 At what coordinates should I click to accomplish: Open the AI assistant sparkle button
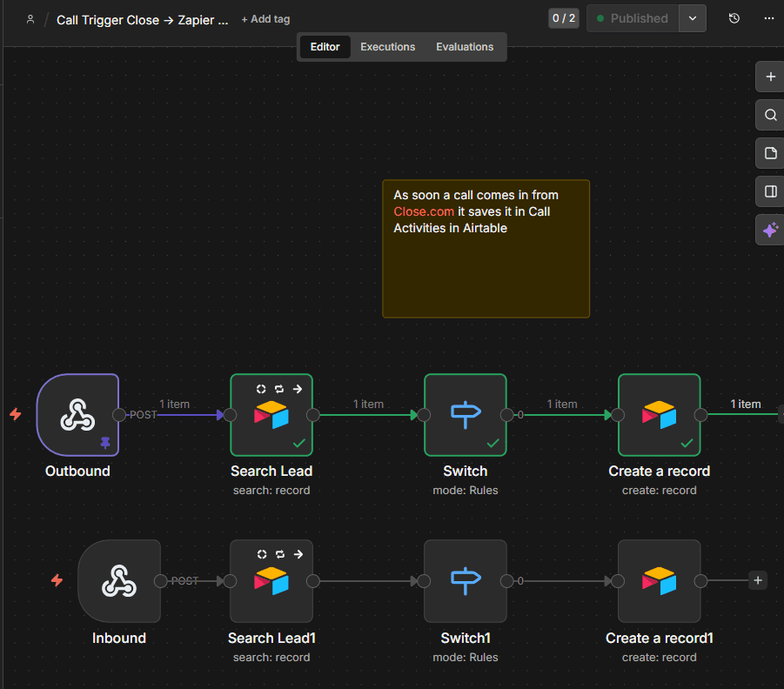click(x=770, y=230)
